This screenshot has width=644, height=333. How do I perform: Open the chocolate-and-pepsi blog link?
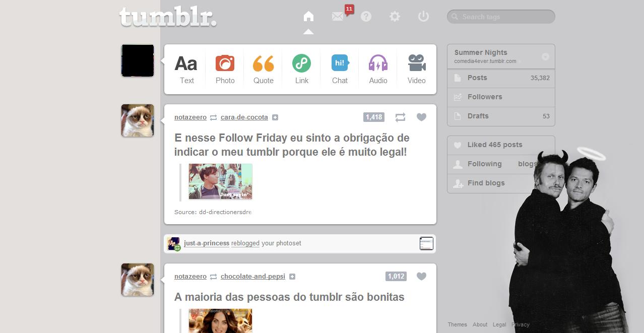(253, 277)
